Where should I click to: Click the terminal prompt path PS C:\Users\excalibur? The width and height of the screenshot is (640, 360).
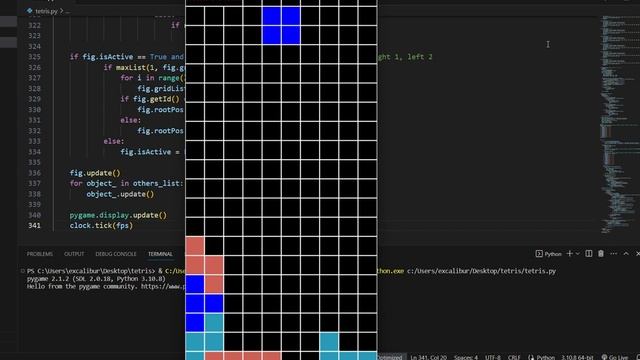pyautogui.click(x=91, y=271)
